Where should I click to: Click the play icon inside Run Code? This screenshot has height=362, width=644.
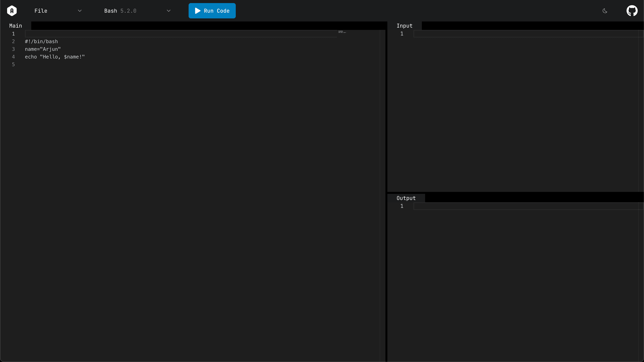point(197,11)
